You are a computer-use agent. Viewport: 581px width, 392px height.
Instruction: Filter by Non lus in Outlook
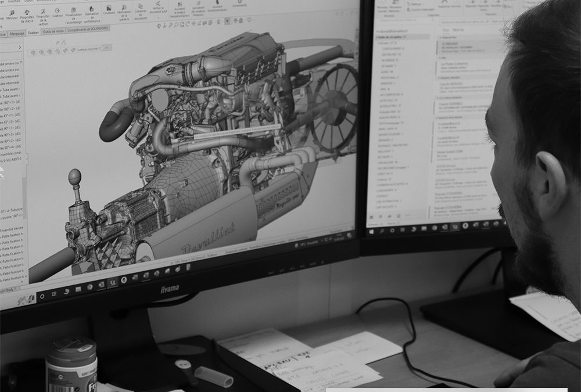[458, 30]
